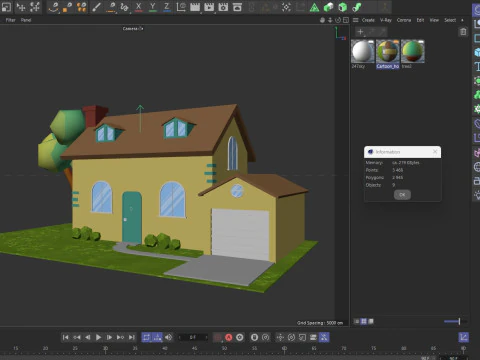Click the cube primitive icon in sidebar
The height and width of the screenshot is (360, 480).
(477, 52)
